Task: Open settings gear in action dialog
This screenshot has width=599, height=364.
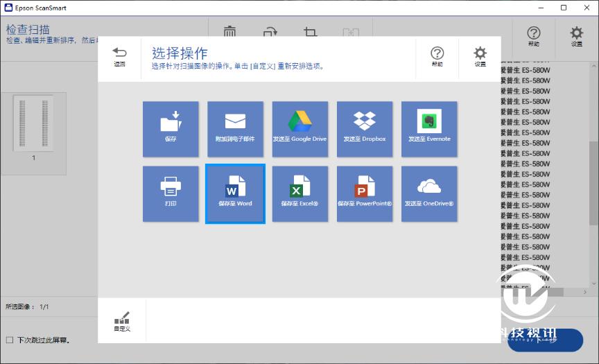Action: (480, 57)
